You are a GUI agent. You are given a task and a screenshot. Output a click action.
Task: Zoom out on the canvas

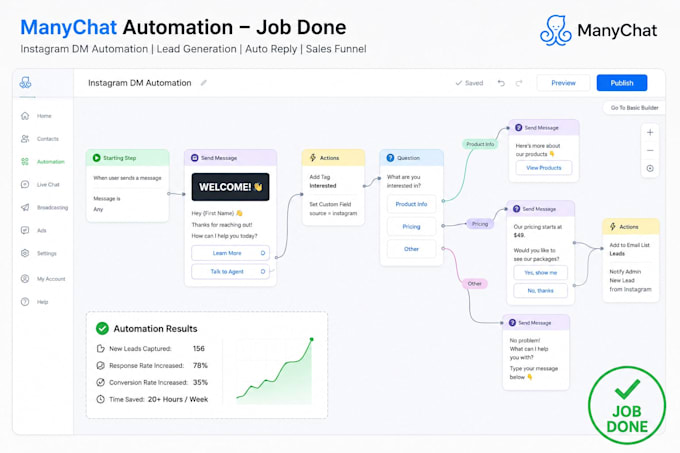650,150
